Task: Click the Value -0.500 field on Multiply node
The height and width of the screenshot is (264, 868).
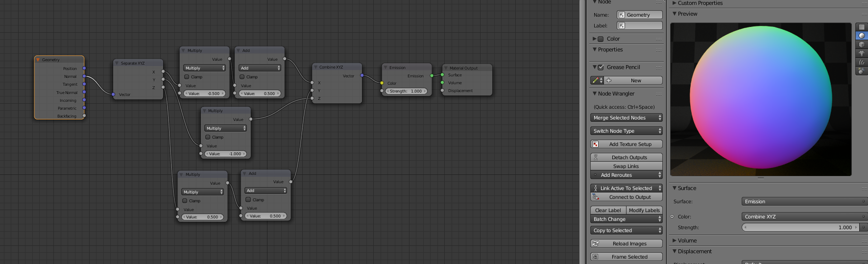Action: click(204, 94)
